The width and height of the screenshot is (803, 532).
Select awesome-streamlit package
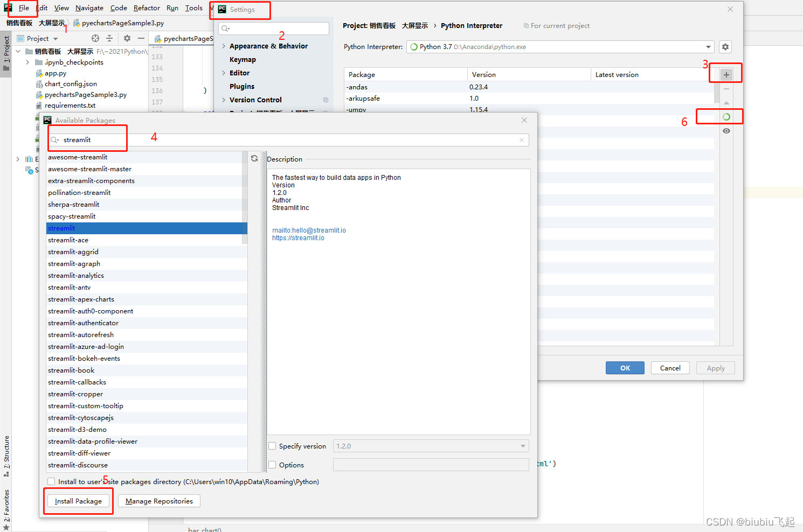[x=147, y=157]
